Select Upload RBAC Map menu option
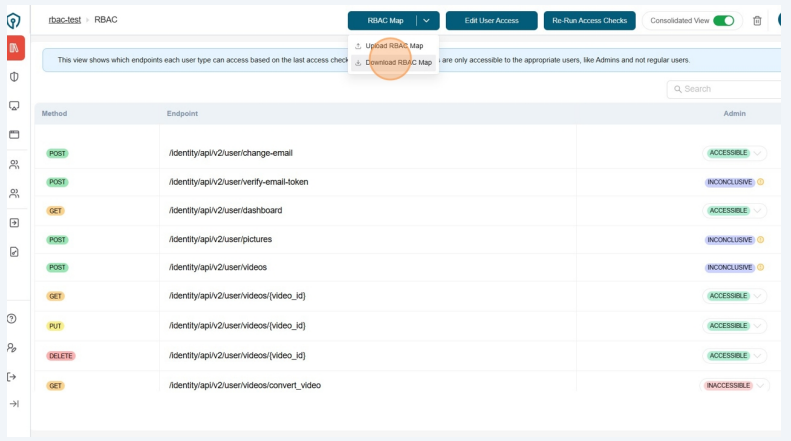791x441 pixels. click(394, 46)
